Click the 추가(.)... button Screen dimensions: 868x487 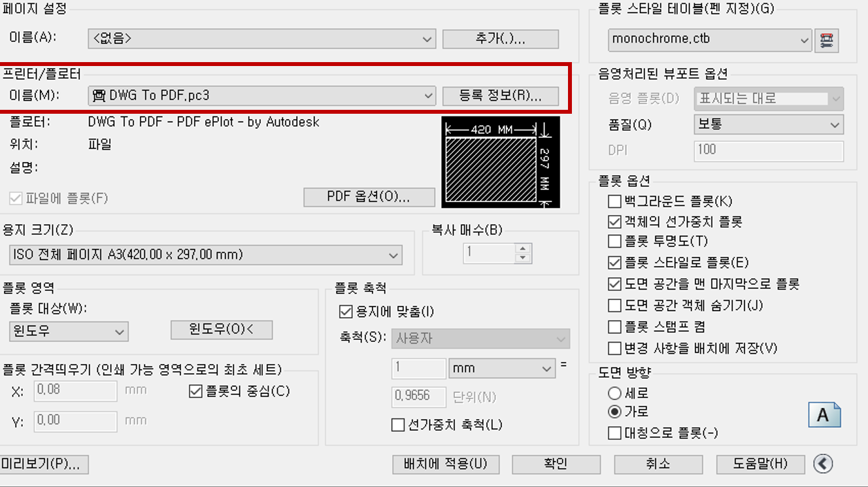pyautogui.click(x=501, y=39)
